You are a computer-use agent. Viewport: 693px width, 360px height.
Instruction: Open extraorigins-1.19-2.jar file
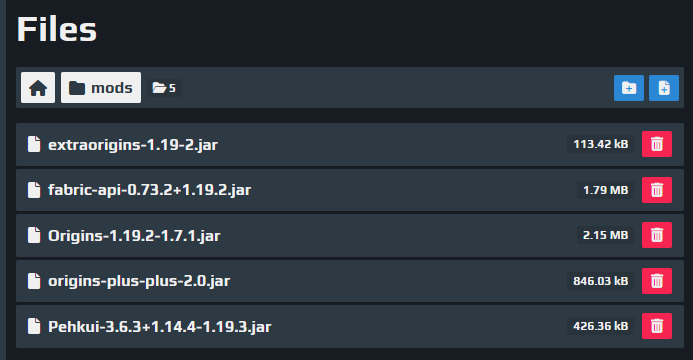[x=133, y=145]
